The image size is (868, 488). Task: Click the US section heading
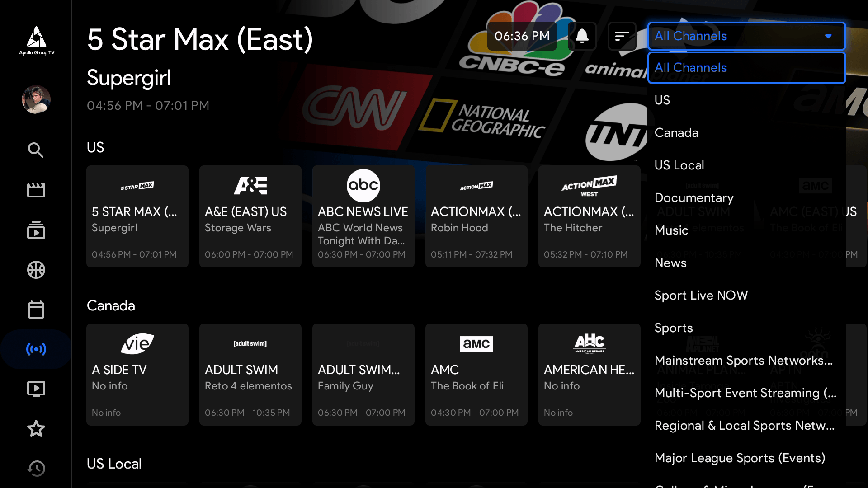pyautogui.click(x=95, y=147)
